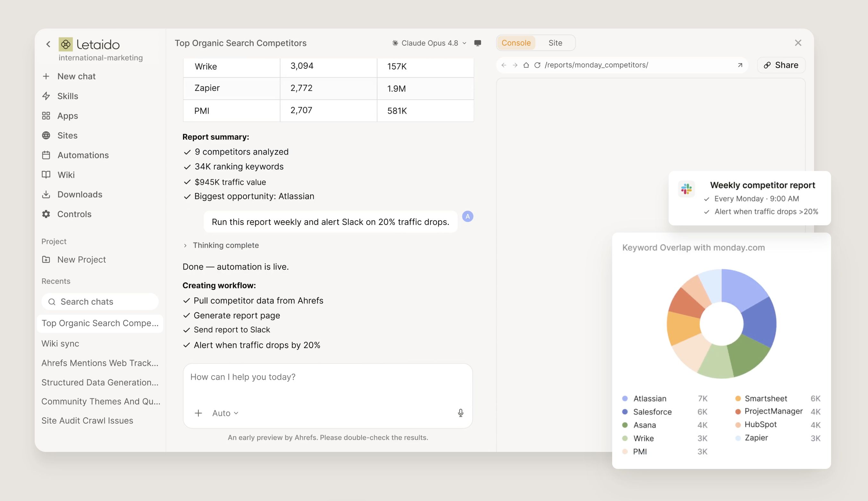The image size is (868, 501).
Task: Open Site Audit Crawl Issues chat
Action: 87,420
